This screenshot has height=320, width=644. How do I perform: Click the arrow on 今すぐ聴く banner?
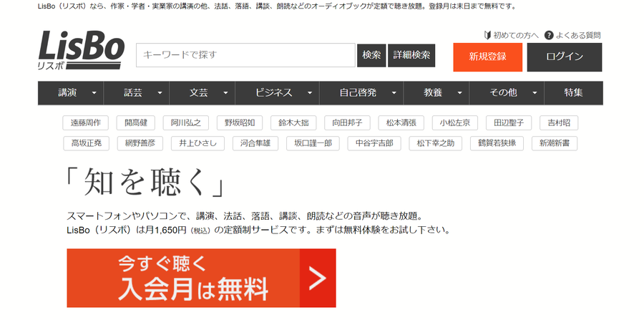tap(318, 278)
